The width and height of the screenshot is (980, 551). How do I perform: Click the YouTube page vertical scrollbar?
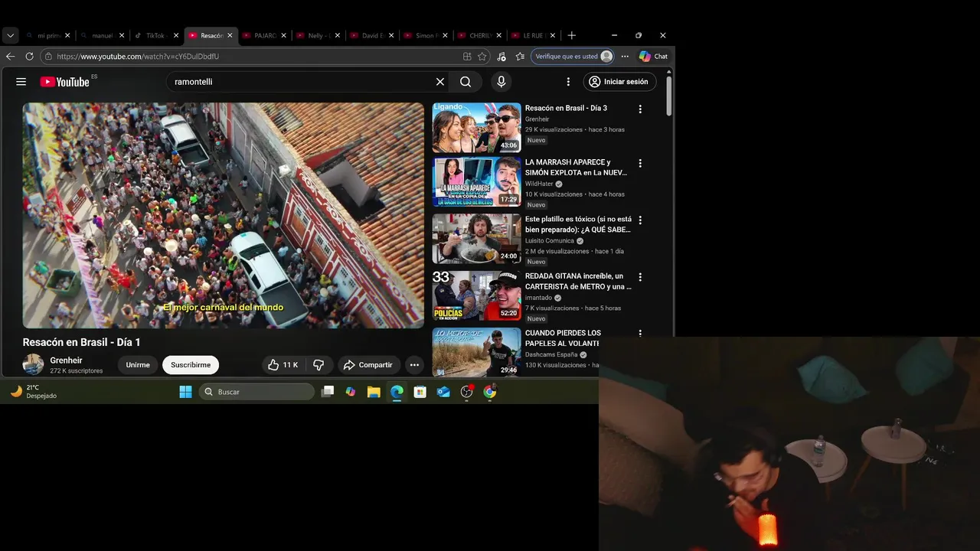coord(669,96)
